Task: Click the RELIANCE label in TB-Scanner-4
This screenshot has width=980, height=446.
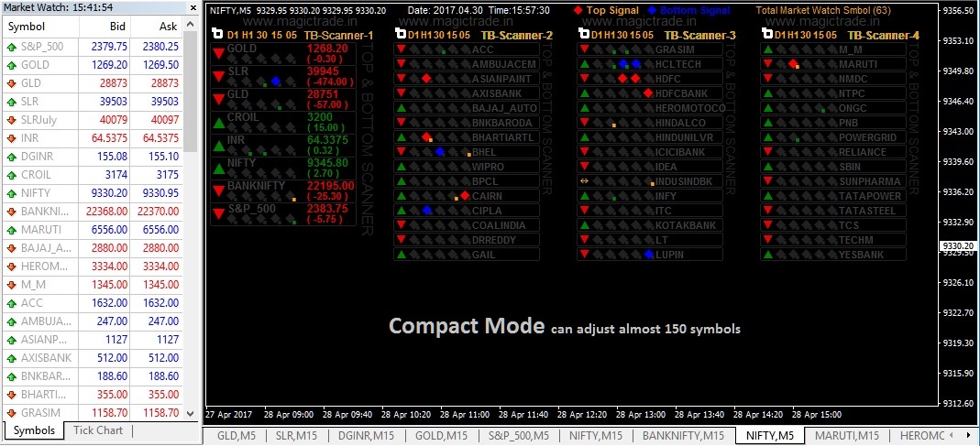Action: [x=863, y=152]
